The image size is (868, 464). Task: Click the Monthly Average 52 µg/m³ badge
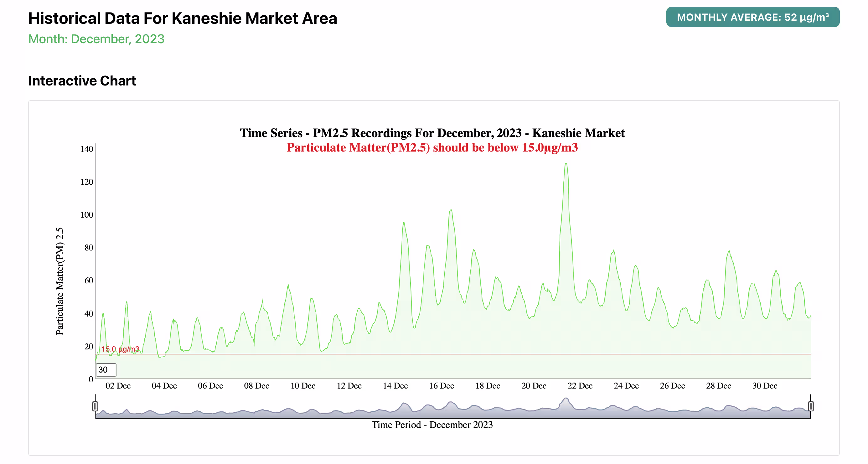[x=752, y=17]
